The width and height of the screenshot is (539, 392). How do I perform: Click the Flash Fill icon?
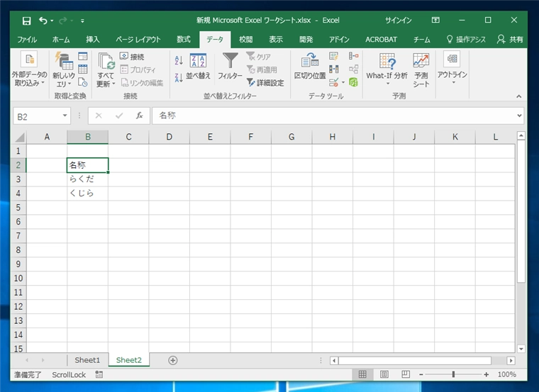pyautogui.click(x=334, y=56)
